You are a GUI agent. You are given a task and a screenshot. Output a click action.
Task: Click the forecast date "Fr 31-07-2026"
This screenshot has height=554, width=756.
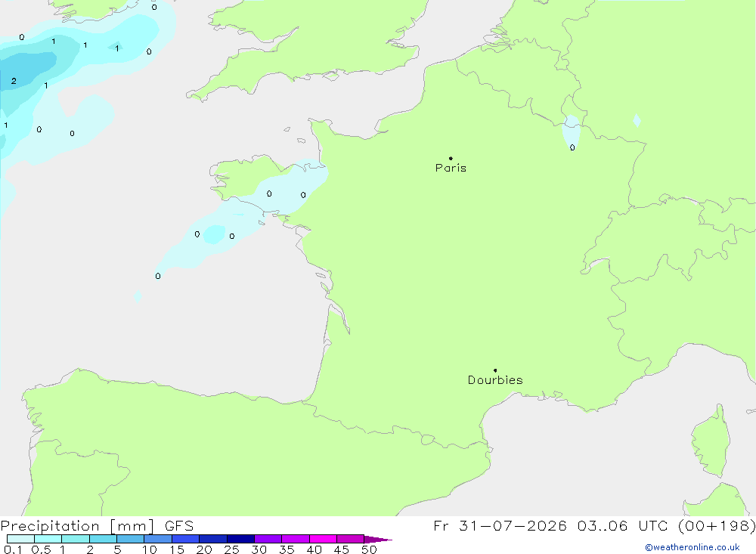click(x=500, y=525)
